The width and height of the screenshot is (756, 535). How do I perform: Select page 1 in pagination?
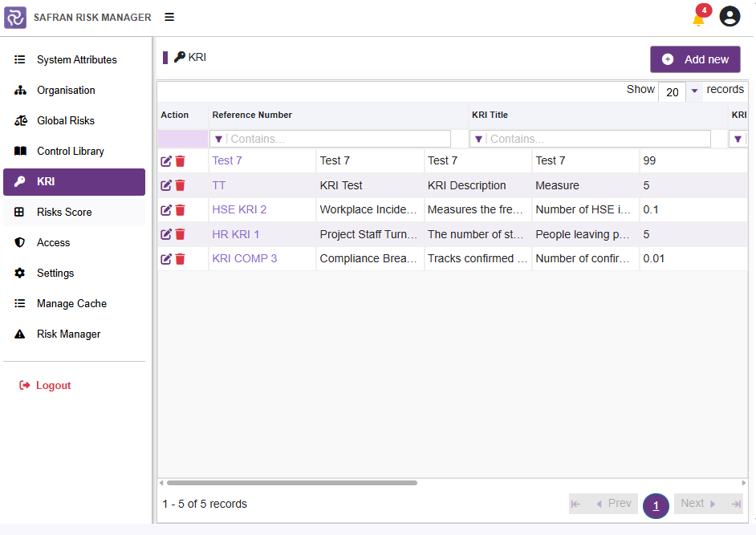tap(656, 505)
